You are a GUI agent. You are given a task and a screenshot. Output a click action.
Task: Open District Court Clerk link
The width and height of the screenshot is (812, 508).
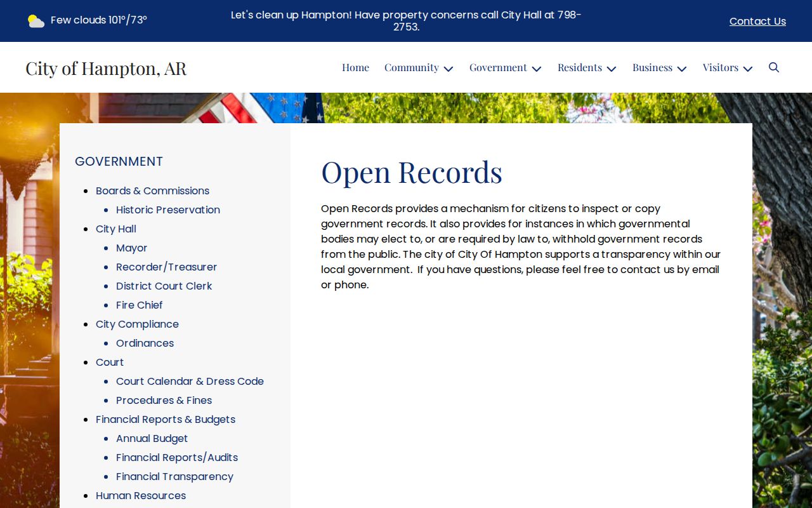pyautogui.click(x=164, y=286)
